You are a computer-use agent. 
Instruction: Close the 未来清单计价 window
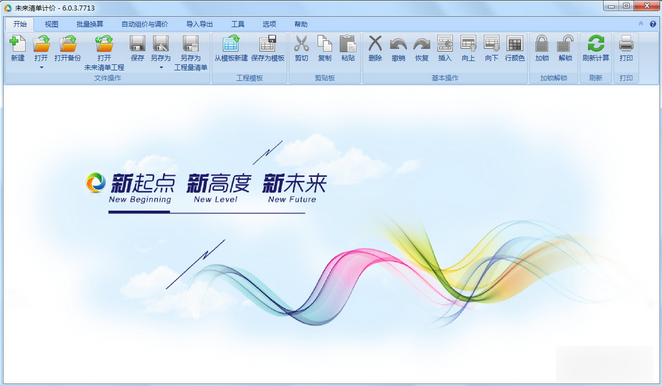click(647, 6)
